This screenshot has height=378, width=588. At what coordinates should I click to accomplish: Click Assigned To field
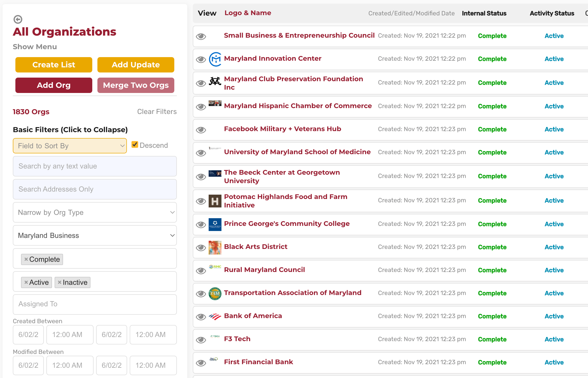coord(95,304)
